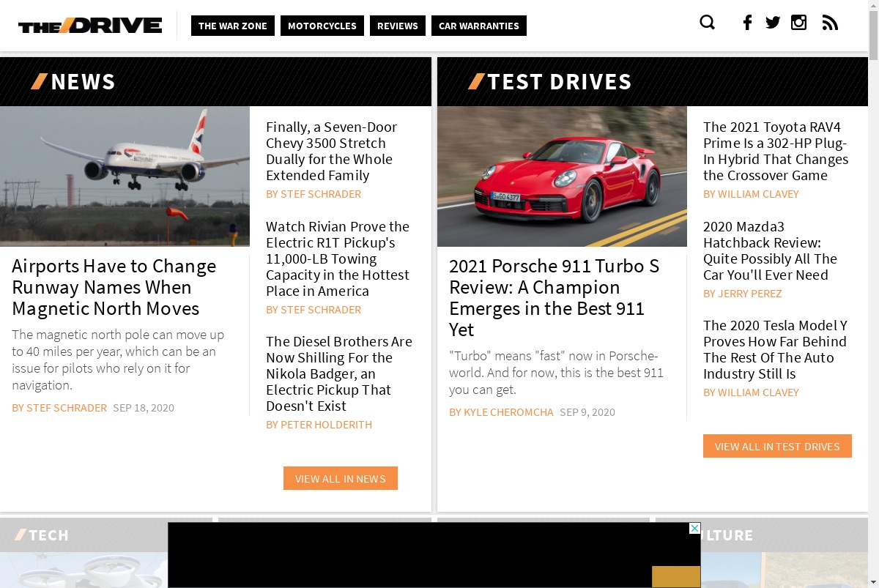Click the '"Turbo" means "fast"' summary text
The height and width of the screenshot is (588, 879).
click(x=556, y=373)
